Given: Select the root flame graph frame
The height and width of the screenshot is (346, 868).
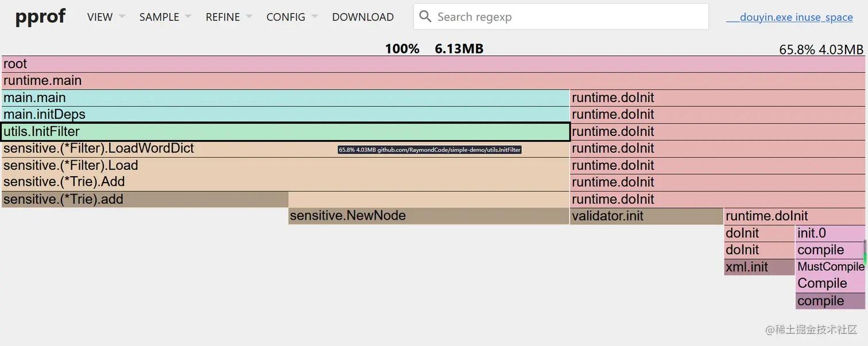Looking at the screenshot, I should pos(433,64).
